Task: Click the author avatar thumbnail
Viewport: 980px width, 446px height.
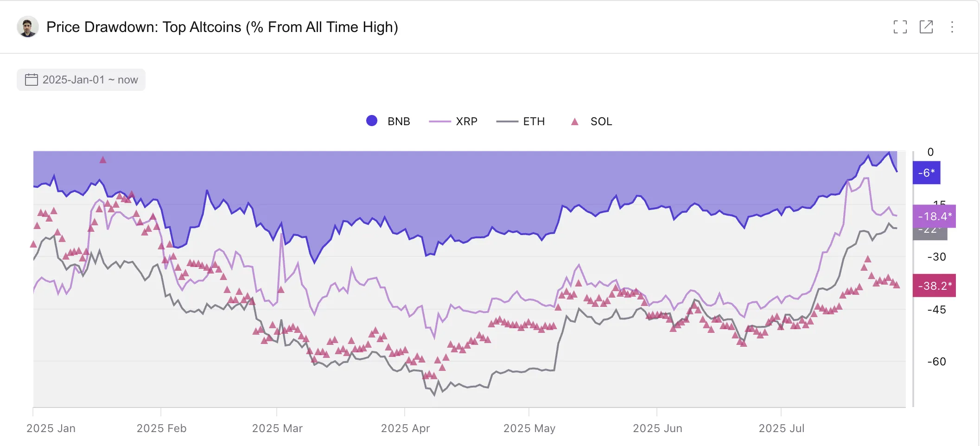Action: [27, 27]
